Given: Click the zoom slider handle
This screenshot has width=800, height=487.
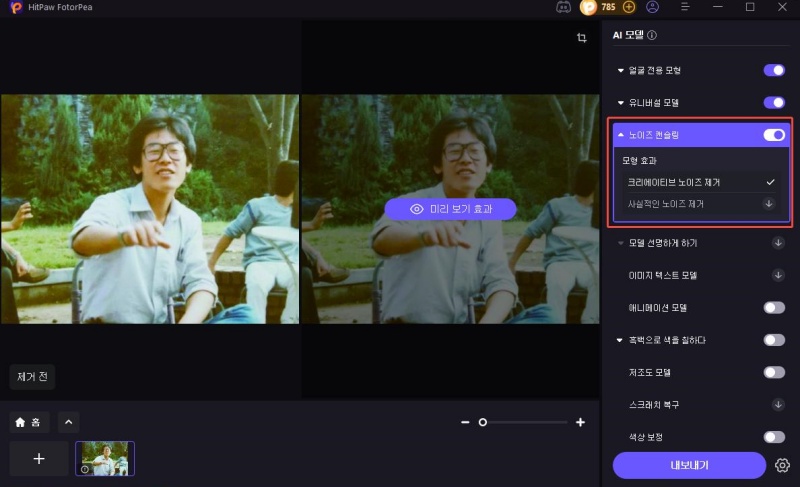Looking at the screenshot, I should click(x=483, y=422).
